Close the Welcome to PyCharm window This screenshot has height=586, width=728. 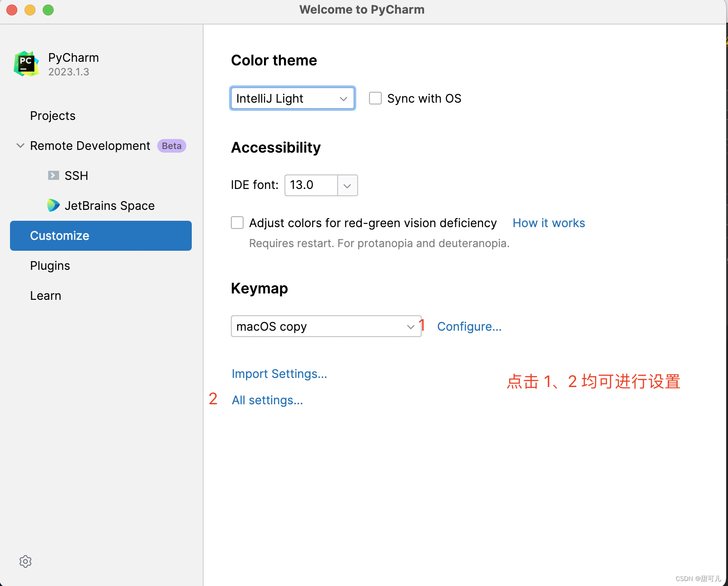click(12, 10)
